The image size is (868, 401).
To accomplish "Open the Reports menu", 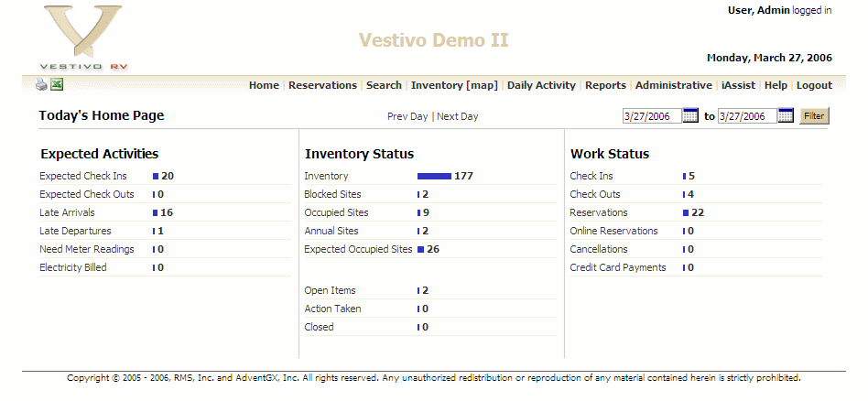I will 605,85.
